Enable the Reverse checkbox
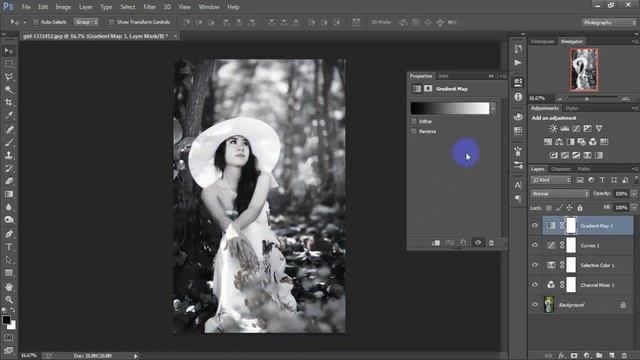Screen dimensions: 640x360 [x=414, y=131]
